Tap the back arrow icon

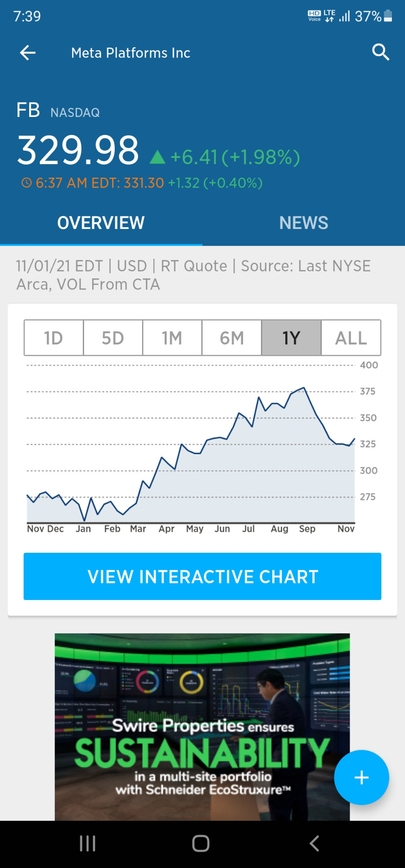28,53
